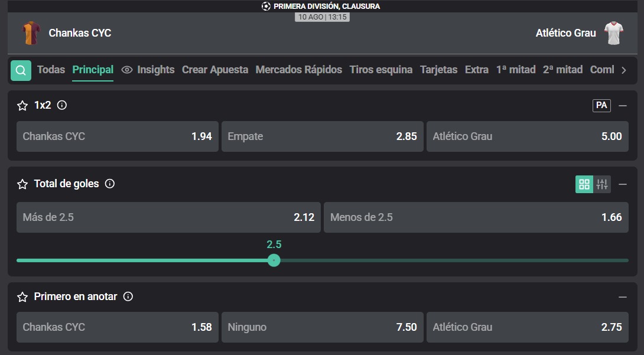Open the green market search icon
The image size is (644, 355).
click(21, 70)
